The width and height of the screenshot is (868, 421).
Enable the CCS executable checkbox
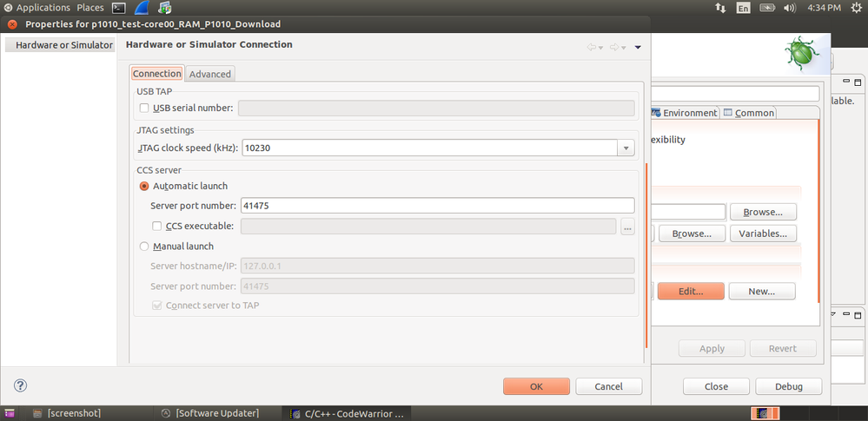tap(156, 226)
